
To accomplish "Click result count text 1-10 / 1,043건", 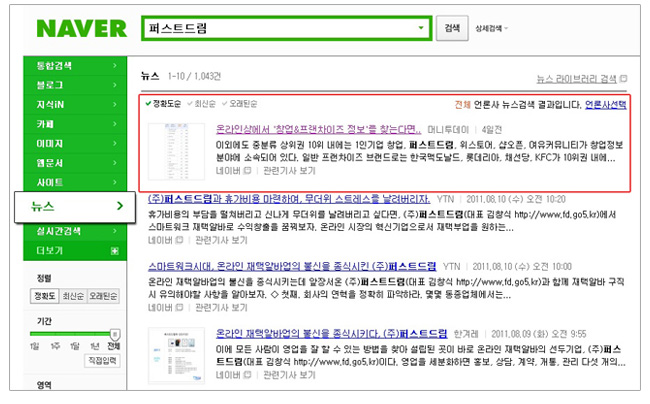I will 194,76.
